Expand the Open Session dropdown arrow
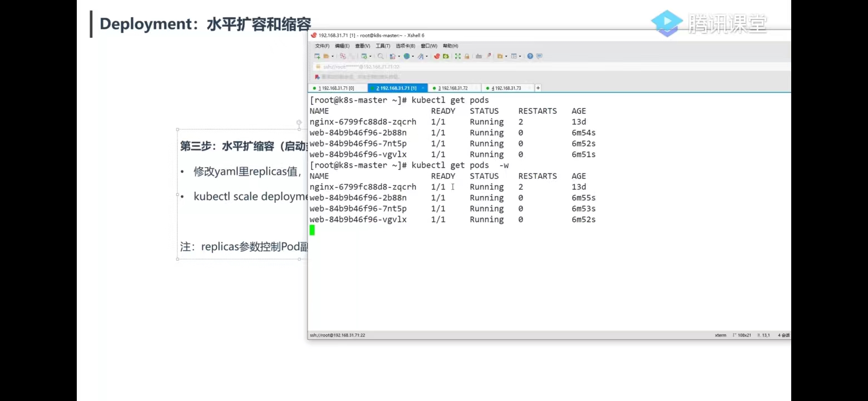The image size is (868, 401). tap(332, 56)
